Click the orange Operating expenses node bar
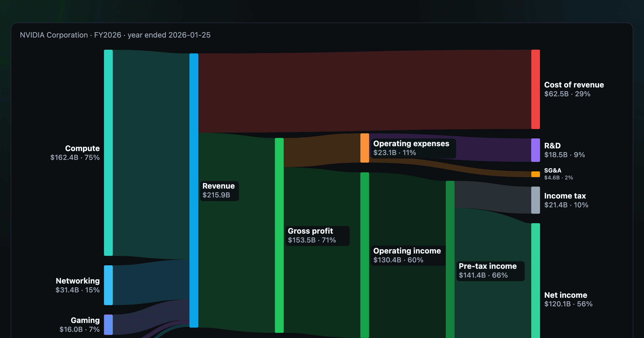Viewport: 644px width, 338px height. tap(365, 148)
